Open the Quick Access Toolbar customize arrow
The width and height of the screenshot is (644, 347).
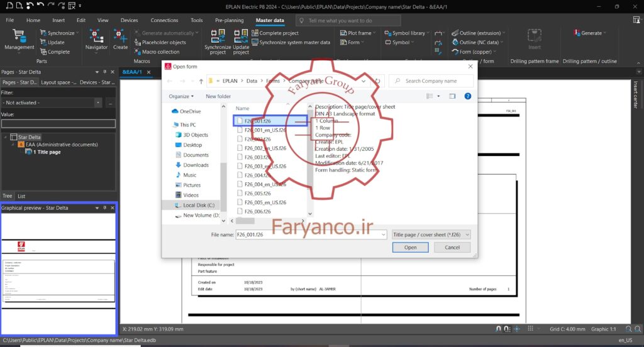[80, 6]
